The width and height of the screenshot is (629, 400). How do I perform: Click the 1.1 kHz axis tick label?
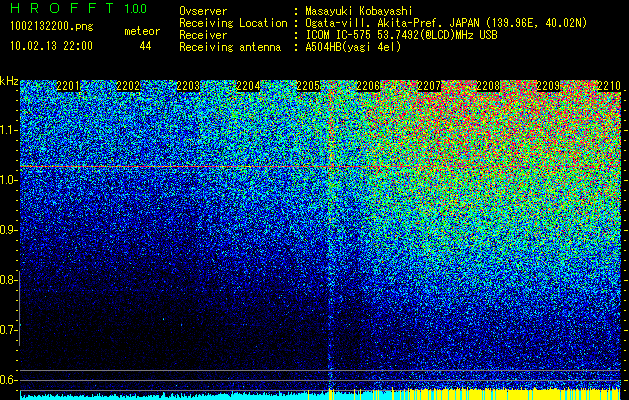[x=8, y=130]
